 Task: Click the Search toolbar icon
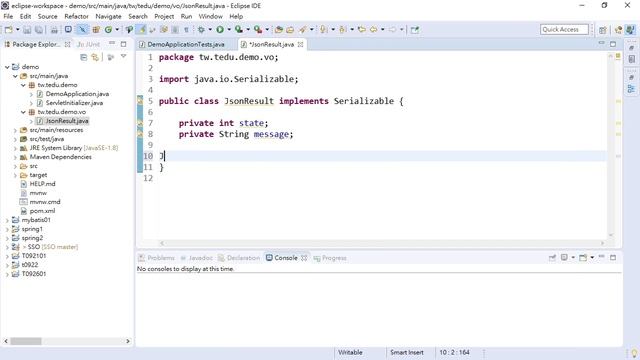(302, 29)
